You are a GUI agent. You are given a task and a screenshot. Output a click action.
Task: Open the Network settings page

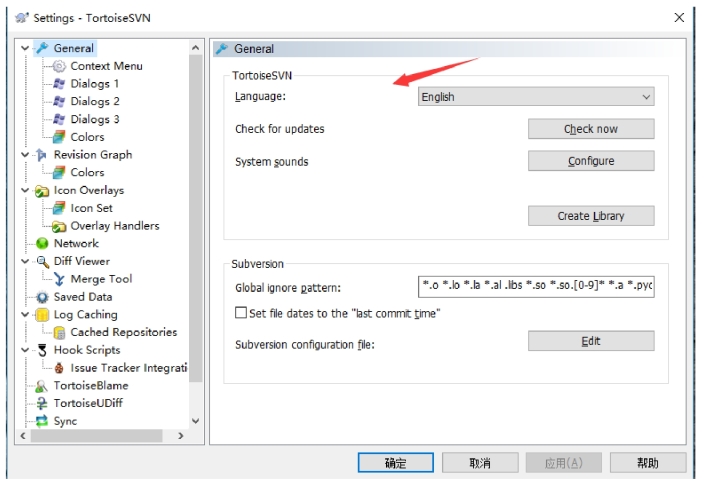pyautogui.click(x=76, y=243)
